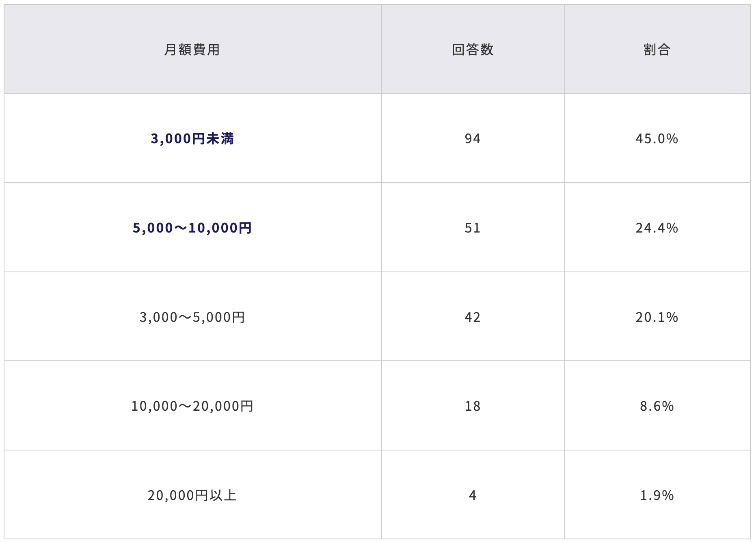This screenshot has width=756, height=543.
Task: Select the response count 51 cell
Action: [473, 228]
